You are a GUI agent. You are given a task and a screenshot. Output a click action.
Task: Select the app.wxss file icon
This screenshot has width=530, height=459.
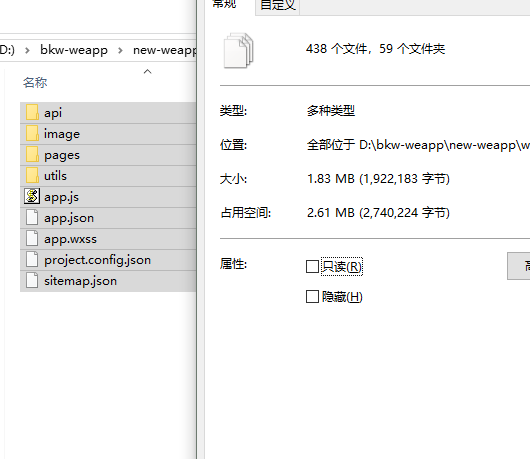[32, 239]
